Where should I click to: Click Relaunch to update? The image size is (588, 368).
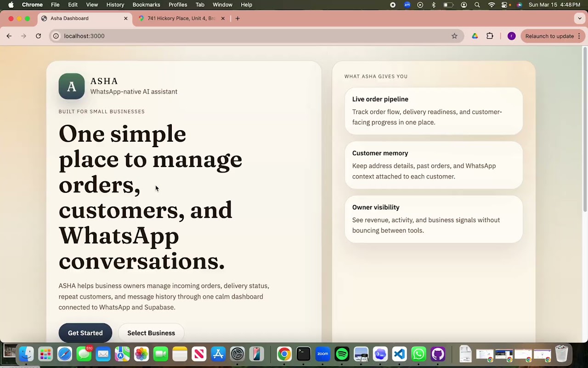coord(549,36)
